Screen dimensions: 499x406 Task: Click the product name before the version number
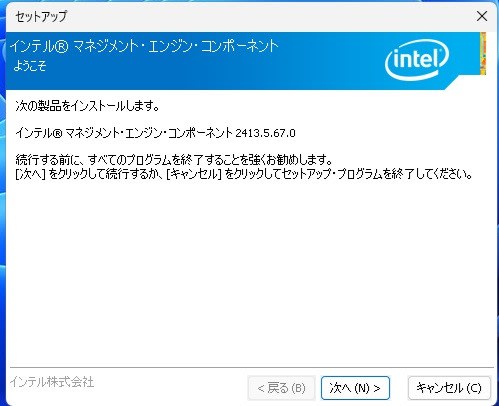coord(124,133)
